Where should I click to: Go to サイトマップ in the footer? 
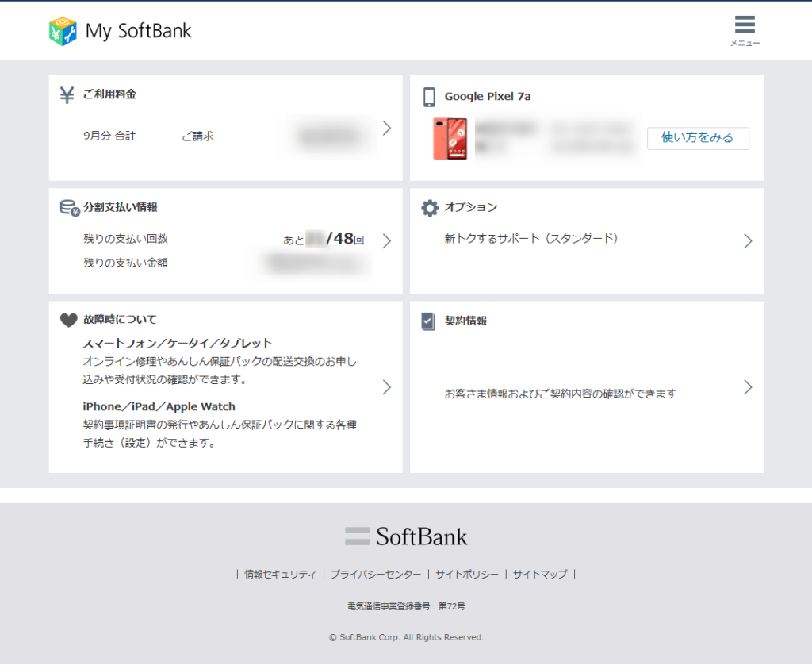point(540,574)
